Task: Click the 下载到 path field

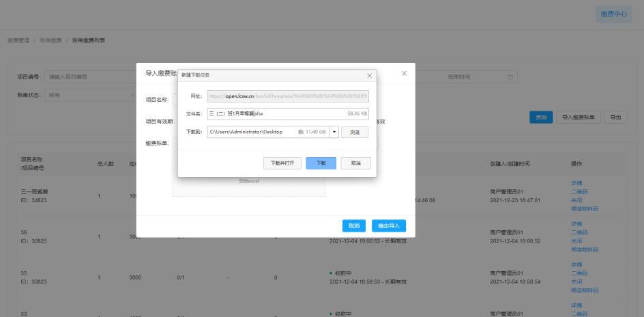Action: 268,132
